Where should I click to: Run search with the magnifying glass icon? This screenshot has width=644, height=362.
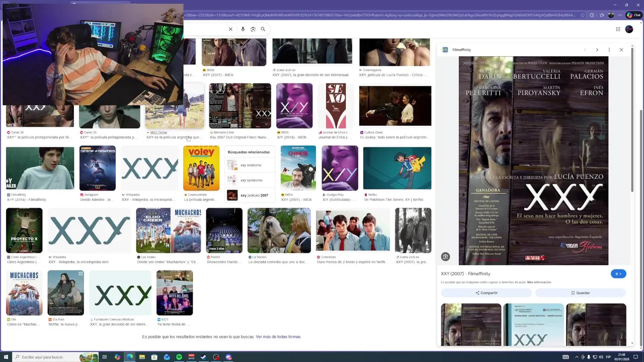coord(263,29)
